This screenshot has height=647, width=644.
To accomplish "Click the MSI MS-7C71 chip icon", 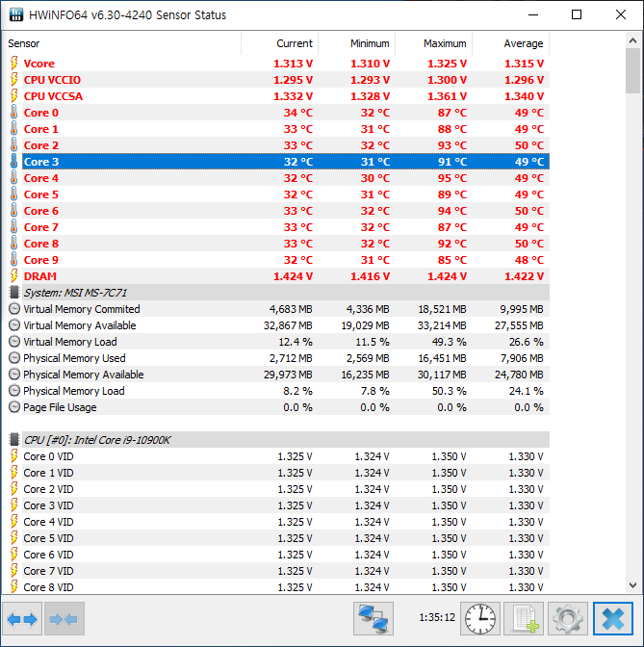I will click(x=14, y=293).
